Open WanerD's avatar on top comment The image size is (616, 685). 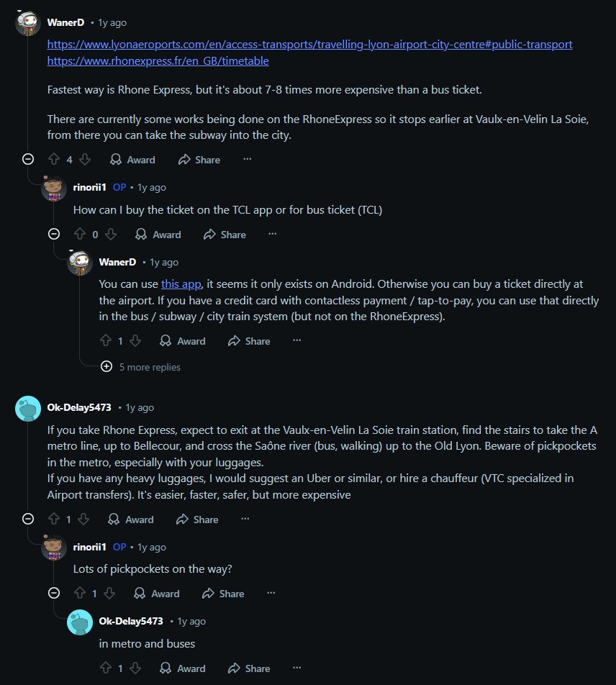click(x=29, y=23)
